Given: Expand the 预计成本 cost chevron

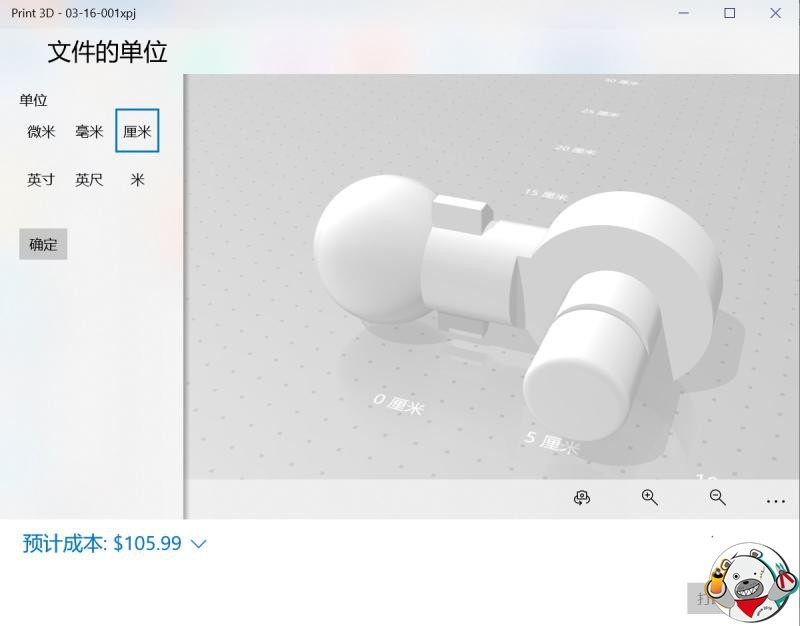Looking at the screenshot, I should [198, 544].
